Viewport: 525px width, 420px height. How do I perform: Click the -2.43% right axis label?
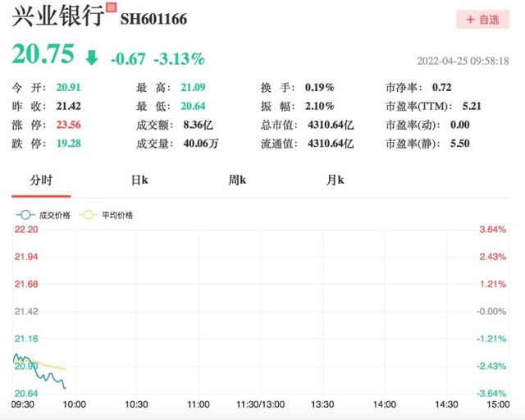pyautogui.click(x=491, y=366)
